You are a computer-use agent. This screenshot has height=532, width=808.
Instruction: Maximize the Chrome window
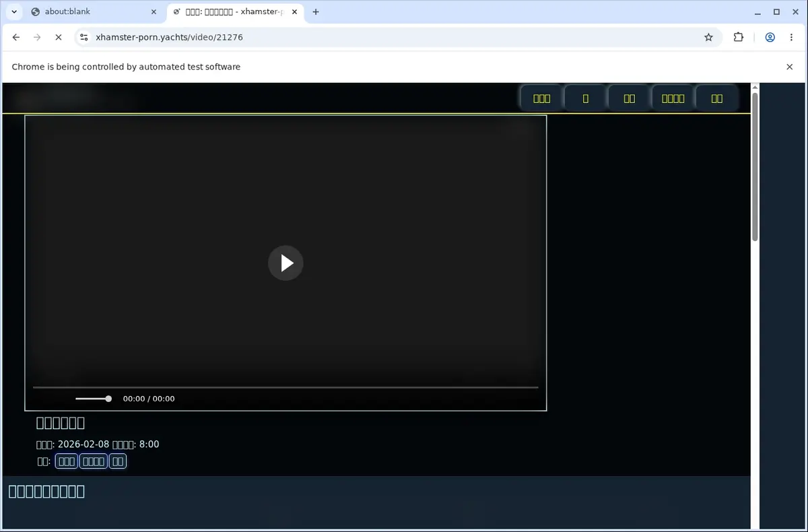click(776, 11)
